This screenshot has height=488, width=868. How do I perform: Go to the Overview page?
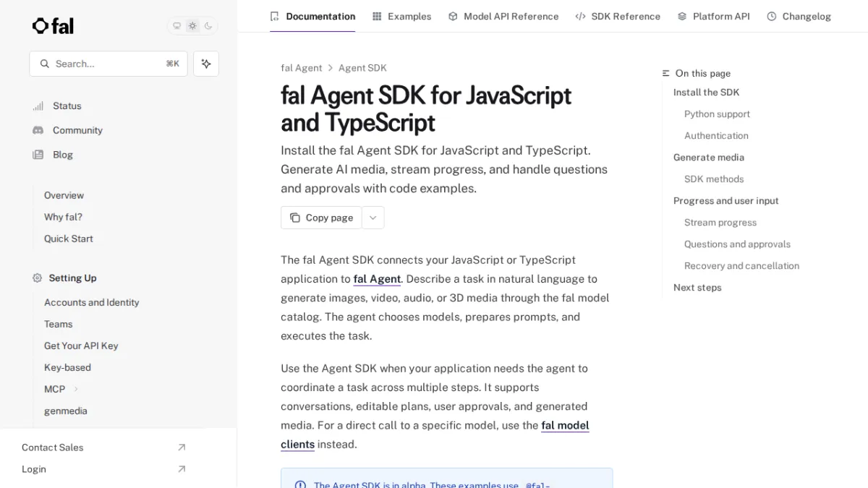[64, 195]
